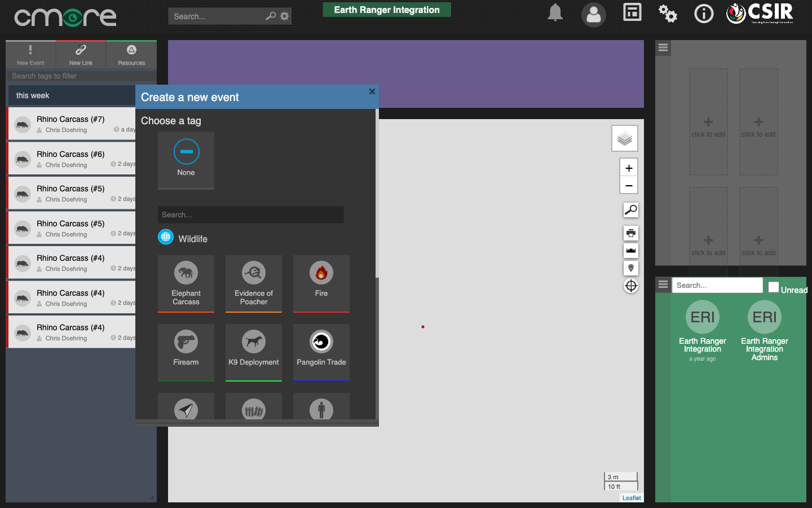Click the magnifier icon in top search
Screen dimensions: 812x508
pyautogui.click(x=271, y=16)
